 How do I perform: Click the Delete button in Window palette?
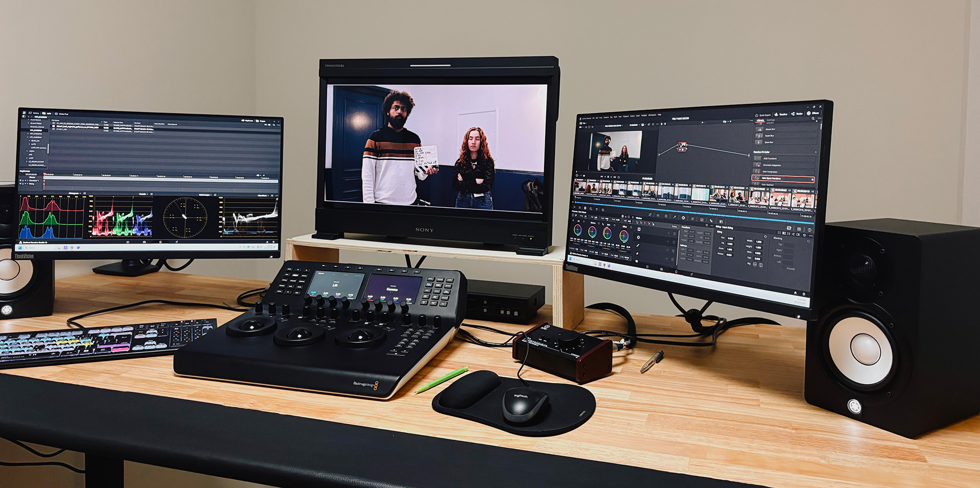point(674,226)
